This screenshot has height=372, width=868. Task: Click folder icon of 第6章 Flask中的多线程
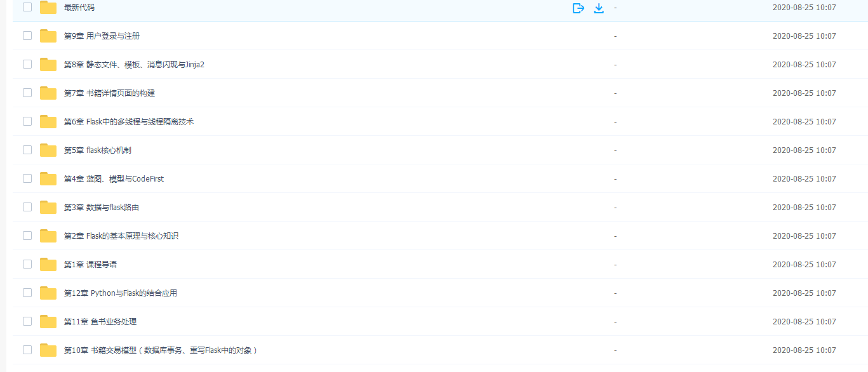(x=48, y=122)
